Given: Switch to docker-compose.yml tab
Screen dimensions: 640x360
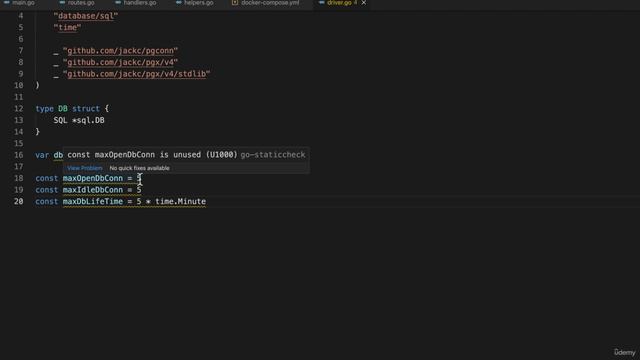Looking at the screenshot, I should pos(270,3).
